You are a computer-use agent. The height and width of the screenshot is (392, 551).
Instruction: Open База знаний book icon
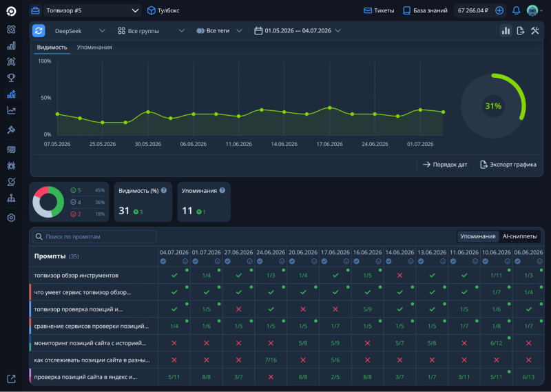(406, 10)
